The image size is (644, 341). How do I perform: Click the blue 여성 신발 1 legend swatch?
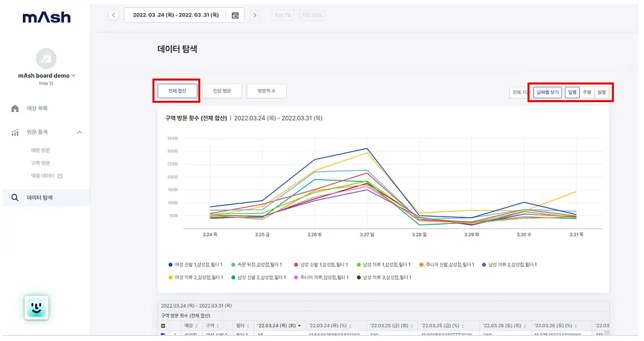(170, 264)
